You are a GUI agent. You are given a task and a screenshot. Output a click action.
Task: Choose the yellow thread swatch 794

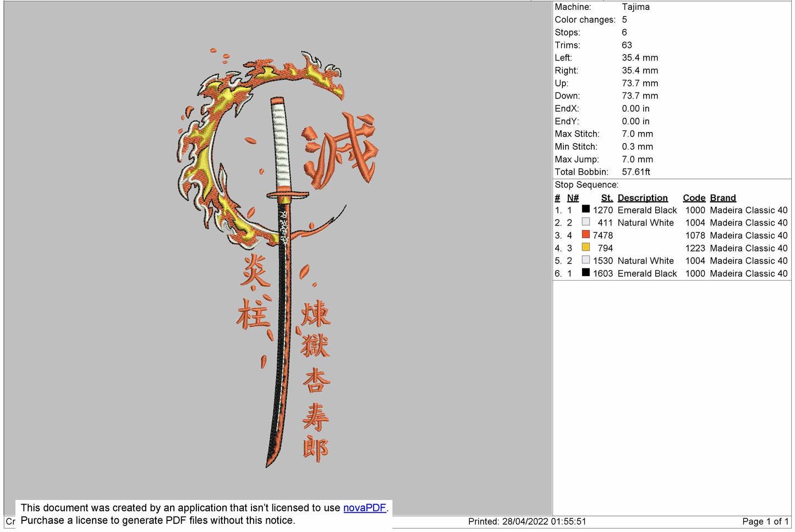(x=585, y=247)
